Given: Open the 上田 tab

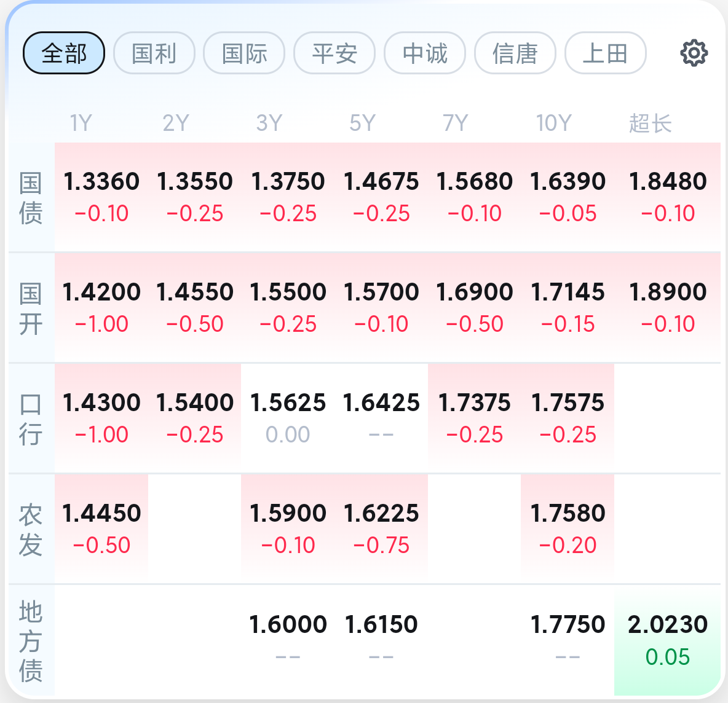Looking at the screenshot, I should 606,53.
